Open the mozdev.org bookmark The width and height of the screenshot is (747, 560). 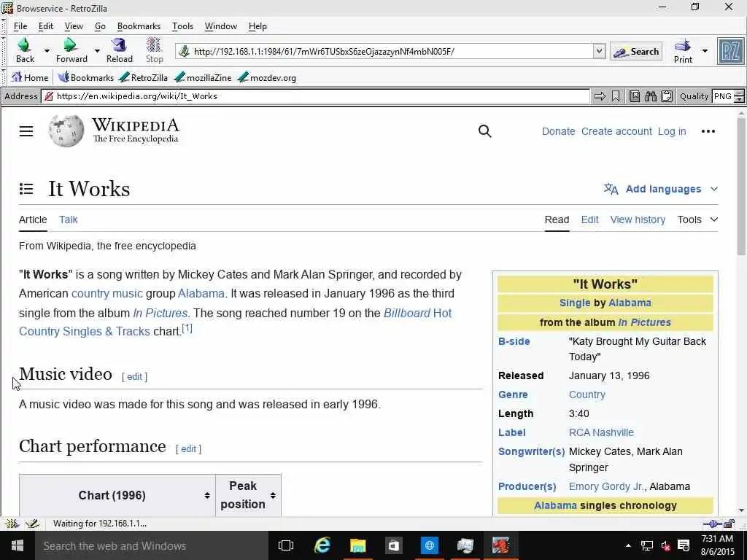point(267,77)
